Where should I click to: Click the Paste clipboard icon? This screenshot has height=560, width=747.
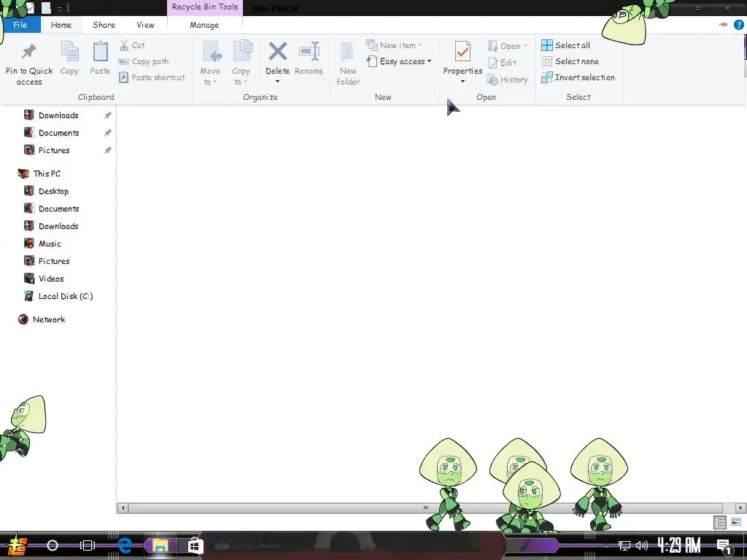click(100, 52)
